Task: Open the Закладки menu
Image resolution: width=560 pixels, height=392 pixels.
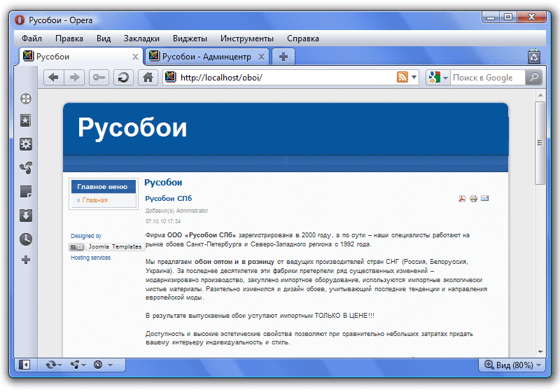Action: (x=141, y=38)
